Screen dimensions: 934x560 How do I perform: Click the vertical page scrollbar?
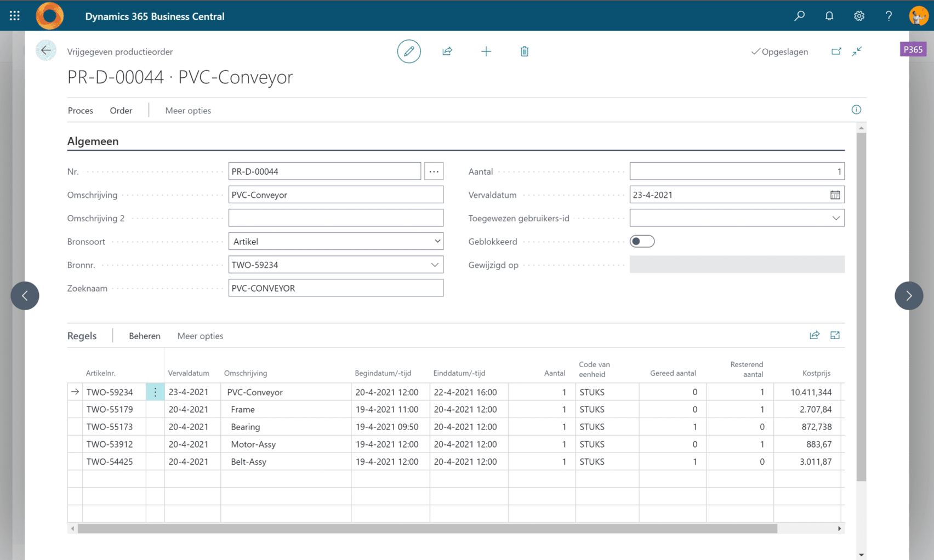pos(861,307)
